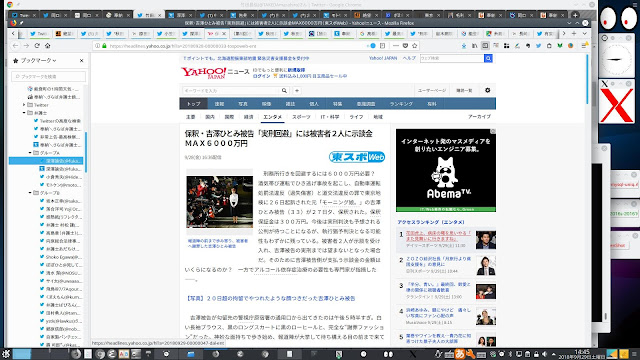Image resolution: width=640 pixels, height=360 pixels.
Task: Click the ログイン link
Action: tap(261, 76)
